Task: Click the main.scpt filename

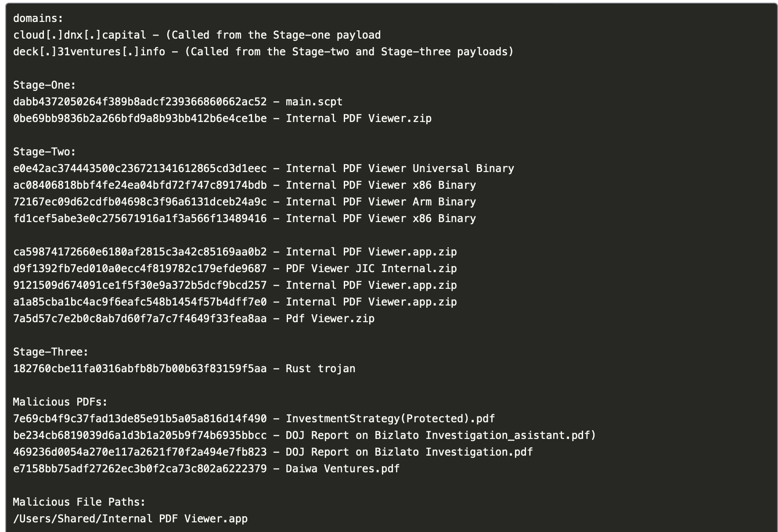Action: point(314,102)
